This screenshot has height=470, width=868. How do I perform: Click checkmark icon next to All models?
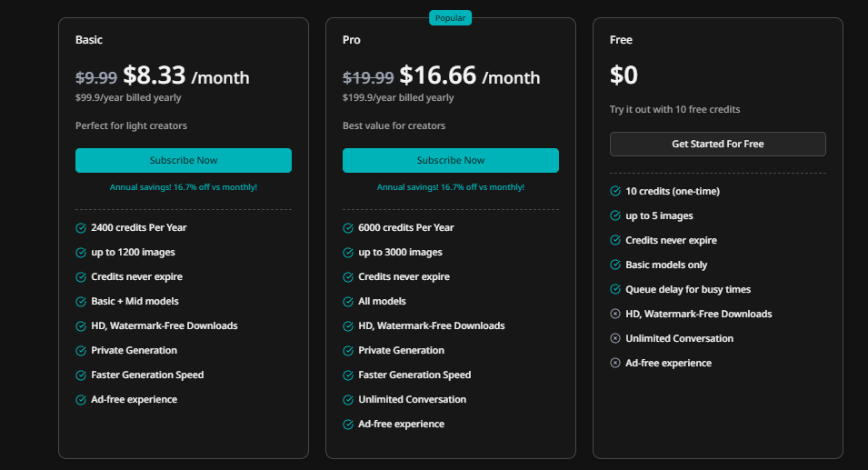(x=348, y=301)
